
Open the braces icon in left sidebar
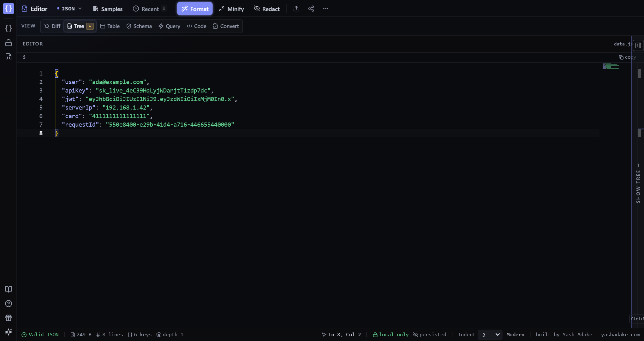(9, 28)
